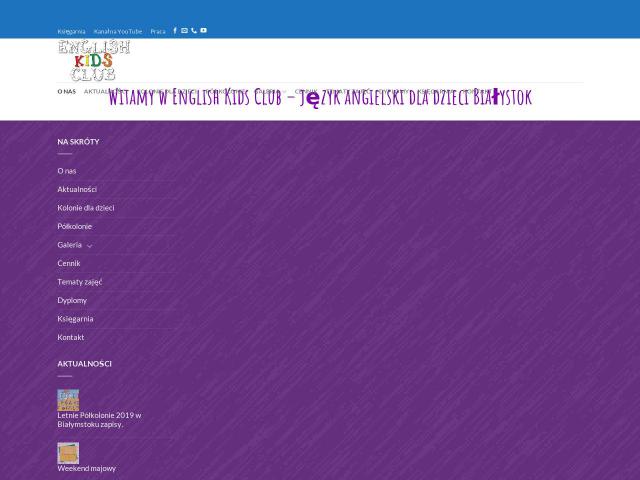This screenshot has height=480, width=640.
Task: Click the AKTUALNOŚCI sidebar heading
Action: click(84, 364)
